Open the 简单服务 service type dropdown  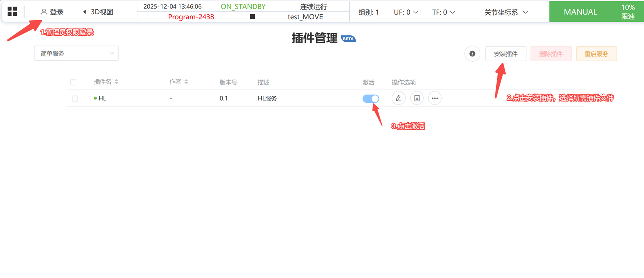pos(76,53)
